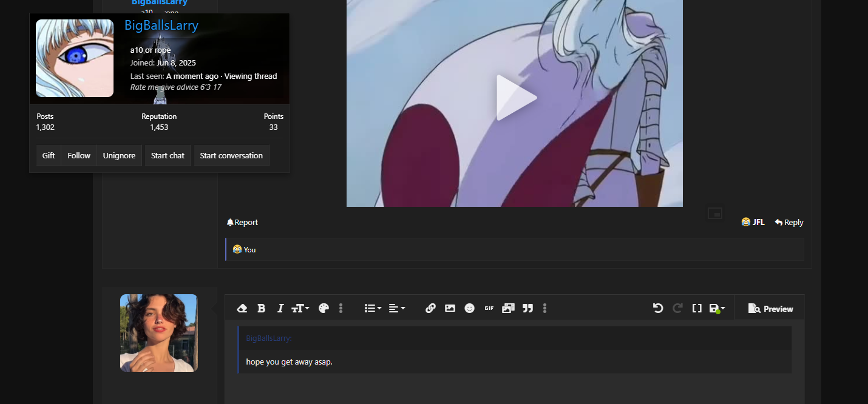Screen dimensions: 868x404
Task: Click Start conversation button
Action: click(231, 155)
